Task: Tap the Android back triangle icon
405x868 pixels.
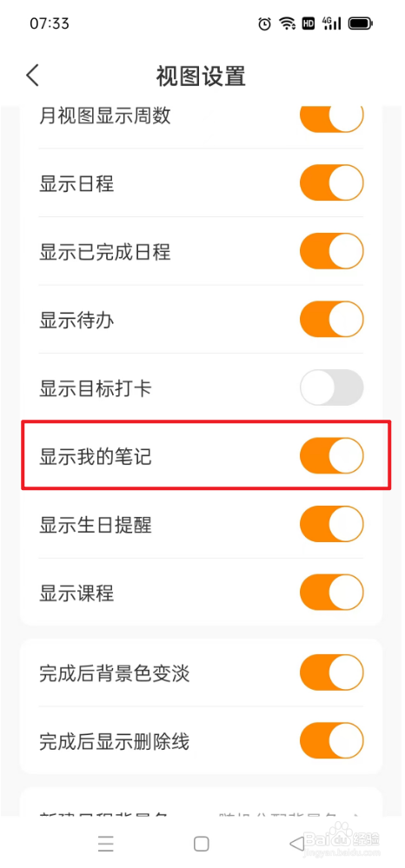Action: [x=297, y=843]
